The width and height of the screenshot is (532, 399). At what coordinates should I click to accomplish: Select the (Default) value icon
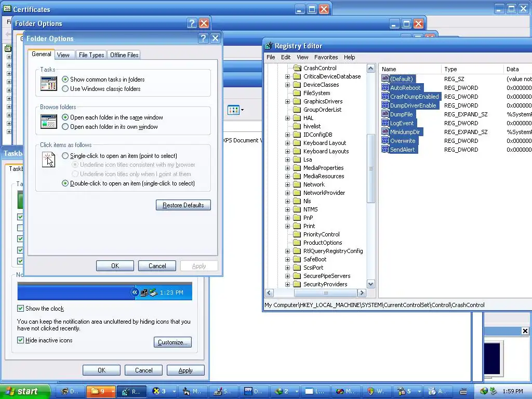tap(385, 79)
